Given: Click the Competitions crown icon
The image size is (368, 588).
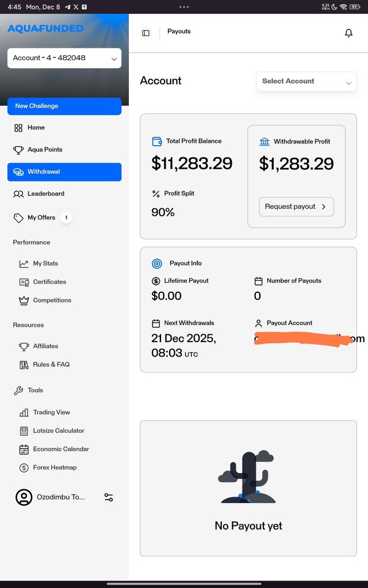Looking at the screenshot, I should pyautogui.click(x=24, y=300).
